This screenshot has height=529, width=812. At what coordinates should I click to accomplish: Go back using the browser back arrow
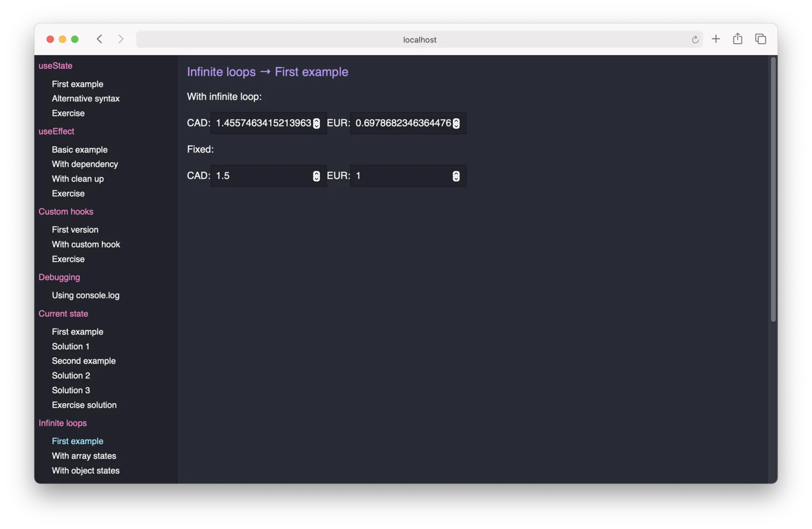[x=99, y=39]
